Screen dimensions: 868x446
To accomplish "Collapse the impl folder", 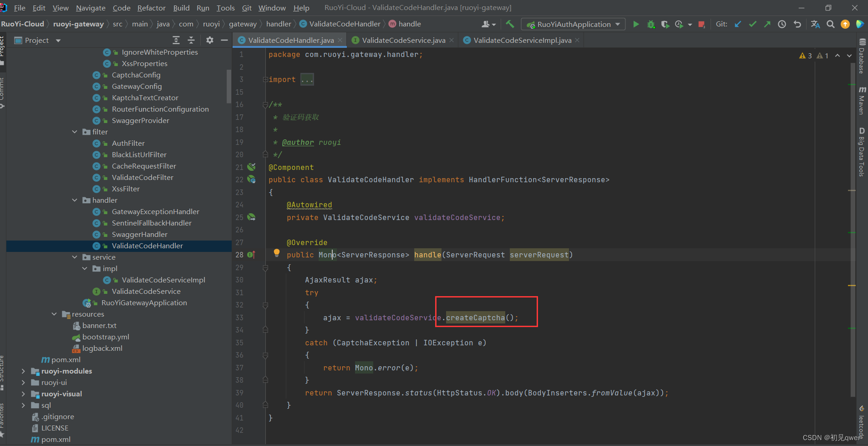I will click(85, 268).
